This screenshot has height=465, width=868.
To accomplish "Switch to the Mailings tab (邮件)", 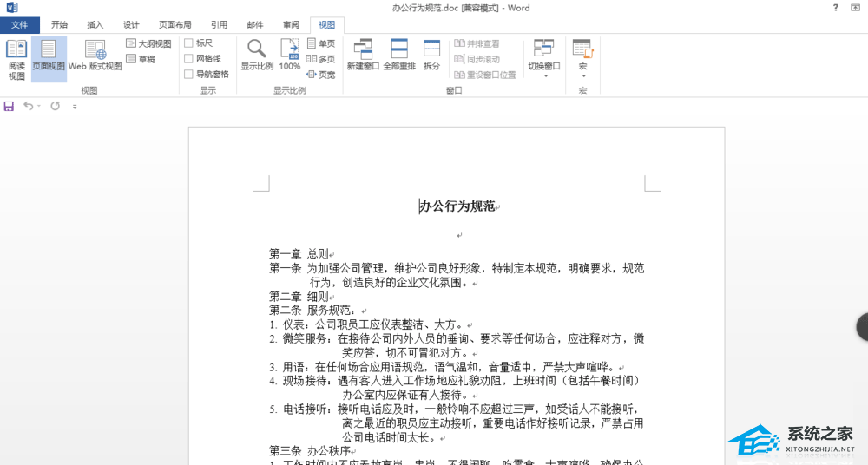I will click(x=255, y=25).
